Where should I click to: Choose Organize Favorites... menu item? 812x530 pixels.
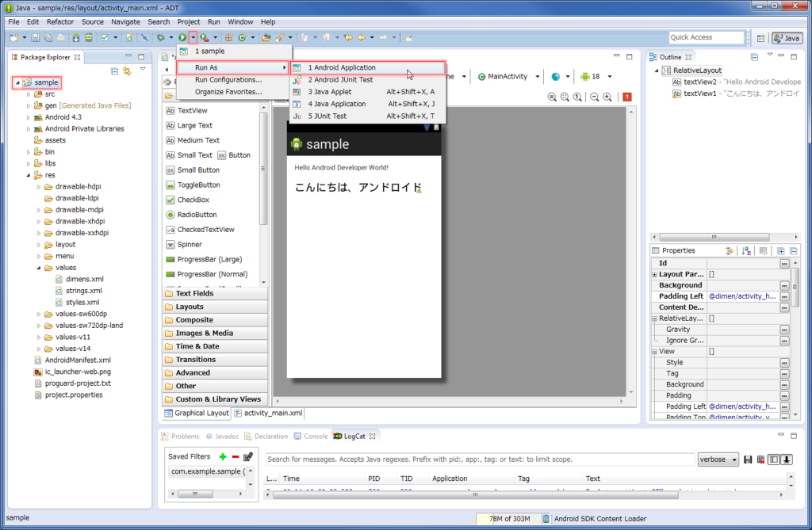pyautogui.click(x=228, y=92)
